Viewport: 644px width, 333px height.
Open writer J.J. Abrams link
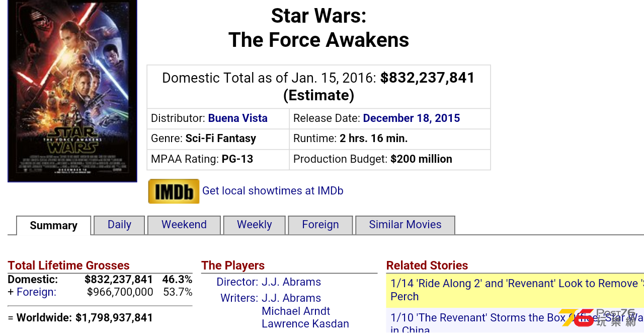pos(291,298)
